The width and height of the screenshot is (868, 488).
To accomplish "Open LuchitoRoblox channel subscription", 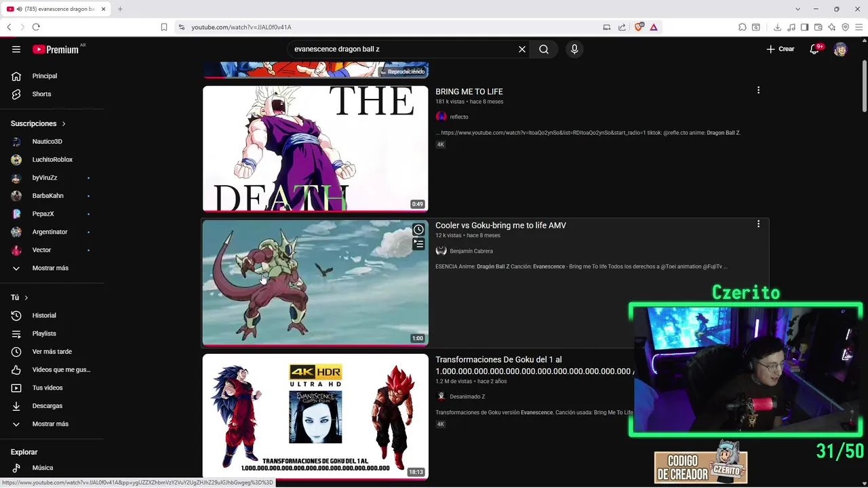I will (x=52, y=159).
